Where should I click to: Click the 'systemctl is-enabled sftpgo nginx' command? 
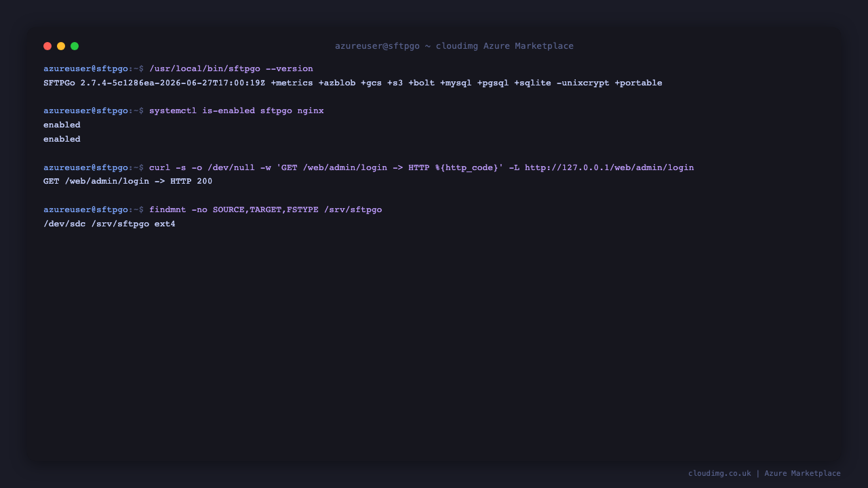[237, 110]
